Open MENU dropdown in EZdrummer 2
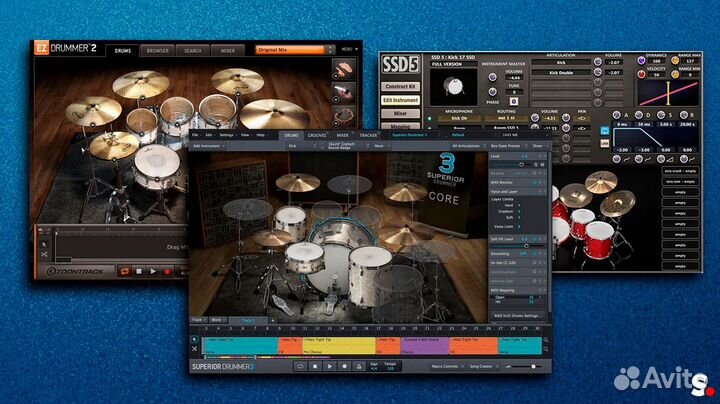The width and height of the screenshot is (720, 404). [x=349, y=49]
